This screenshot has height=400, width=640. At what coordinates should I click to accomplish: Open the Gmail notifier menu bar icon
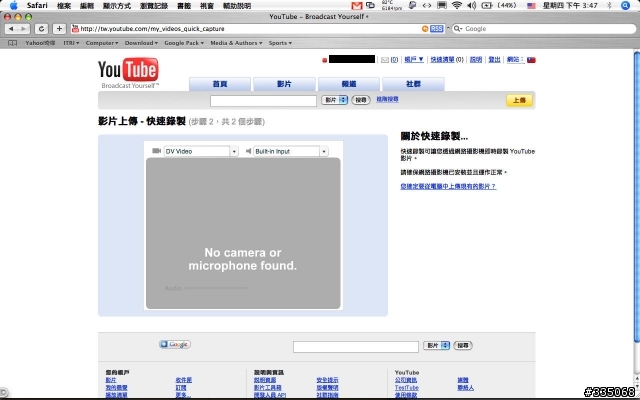coord(357,6)
